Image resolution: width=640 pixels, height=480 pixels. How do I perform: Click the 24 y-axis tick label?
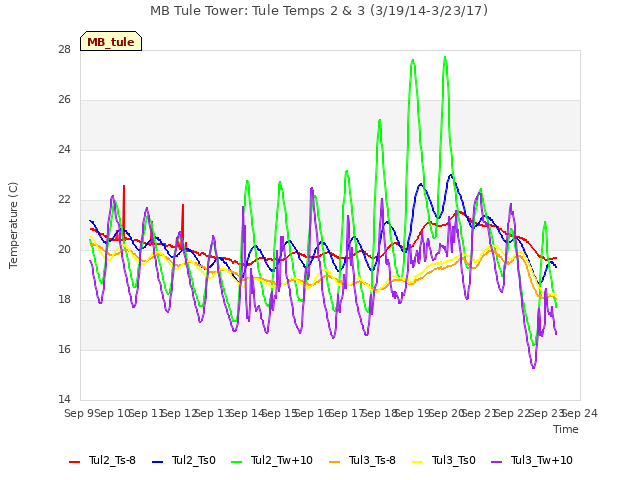click(x=64, y=150)
